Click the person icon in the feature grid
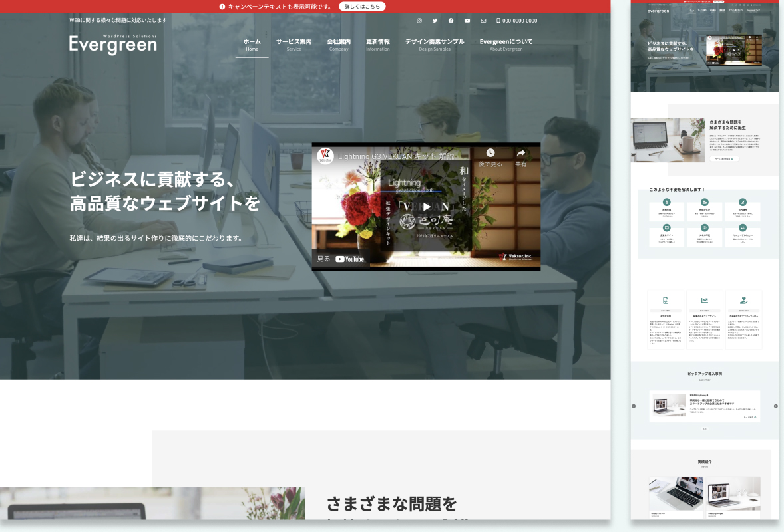This screenshot has width=784, height=532. point(705,202)
